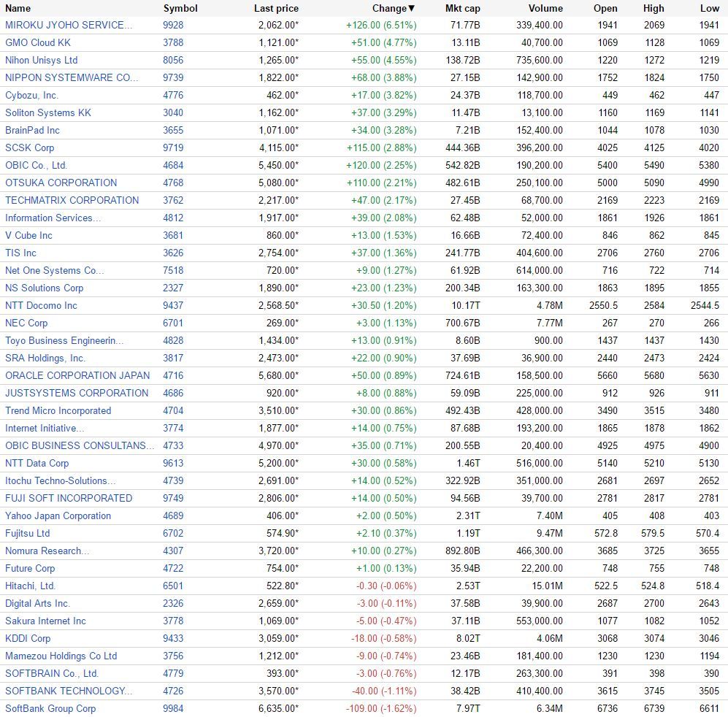Image resolution: width=728 pixels, height=717 pixels.
Task: Open V Cube Inc link
Action: [28, 235]
